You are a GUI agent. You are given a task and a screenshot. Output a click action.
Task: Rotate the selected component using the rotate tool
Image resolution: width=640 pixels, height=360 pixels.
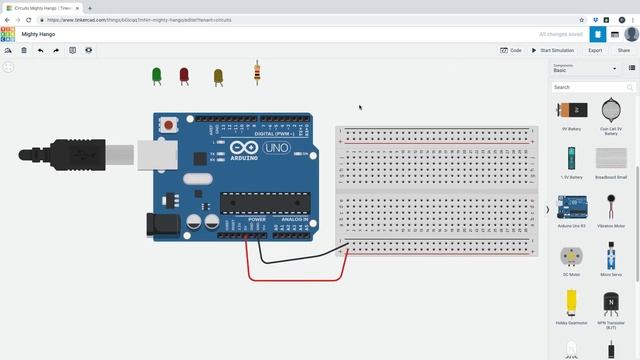8,50
